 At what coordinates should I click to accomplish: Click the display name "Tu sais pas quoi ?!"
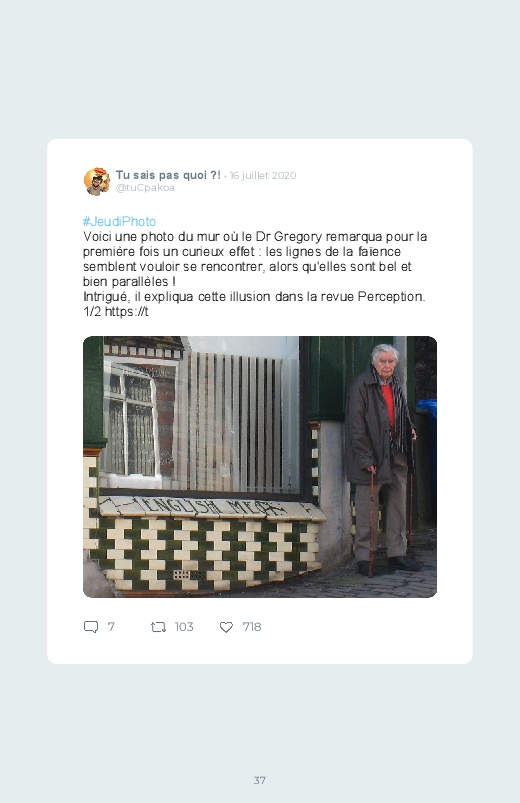[168, 175]
